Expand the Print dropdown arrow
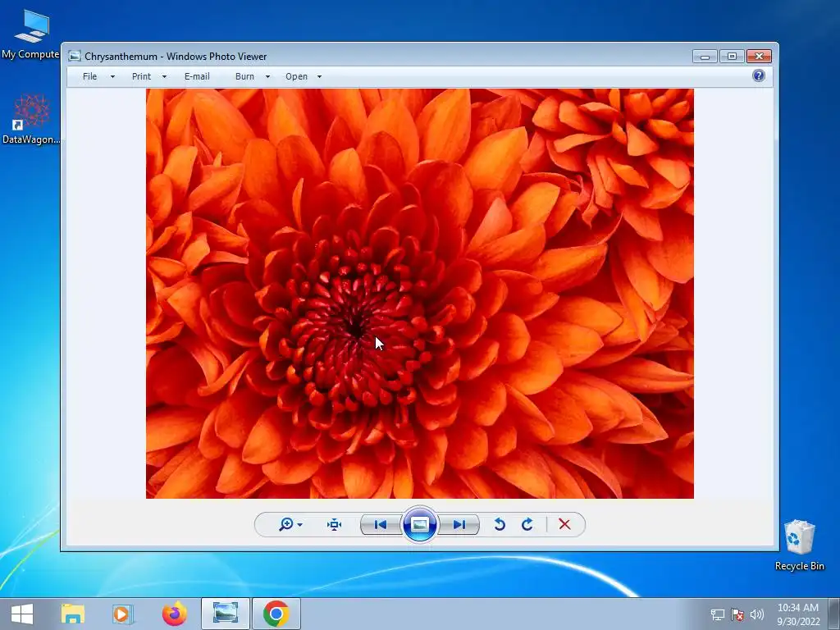 164,76
